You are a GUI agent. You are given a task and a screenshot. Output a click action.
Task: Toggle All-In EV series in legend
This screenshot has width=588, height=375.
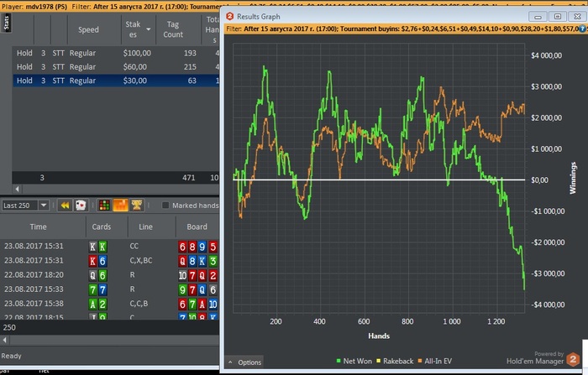(434, 361)
